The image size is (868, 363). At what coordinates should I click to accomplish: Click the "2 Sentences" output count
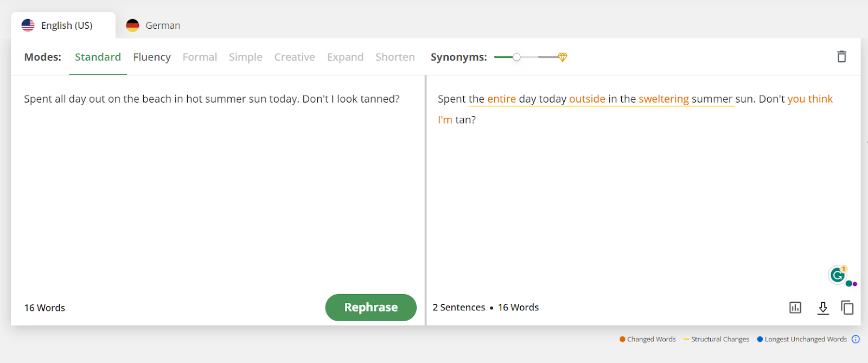[x=459, y=308]
